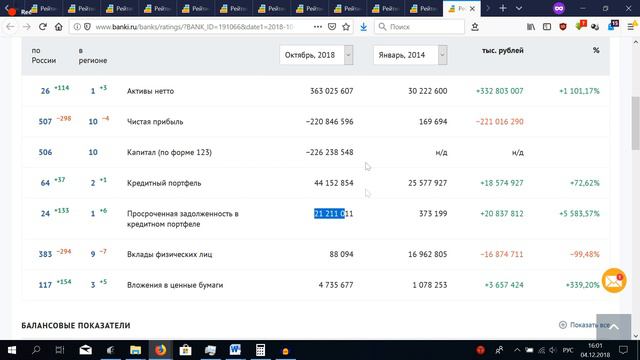
Task: Open Просроченная задолженность в кредитном портфеле
Action: (x=182, y=219)
